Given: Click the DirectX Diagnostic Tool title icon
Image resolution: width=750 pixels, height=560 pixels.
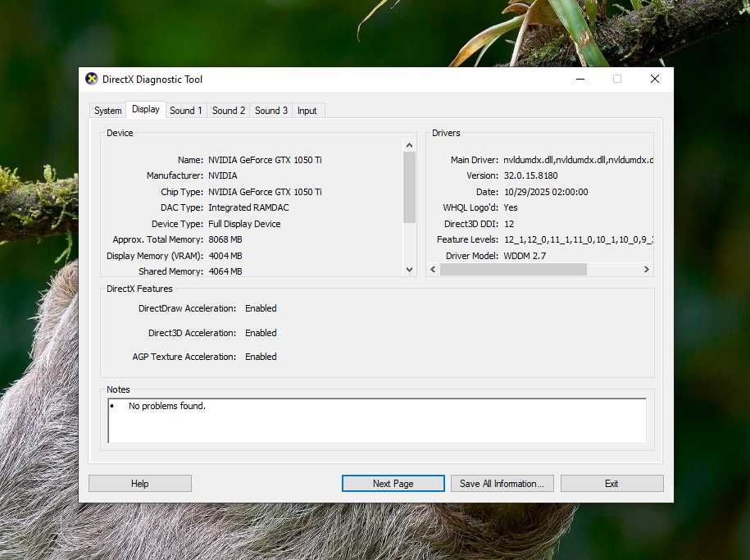Looking at the screenshot, I should coord(91,79).
